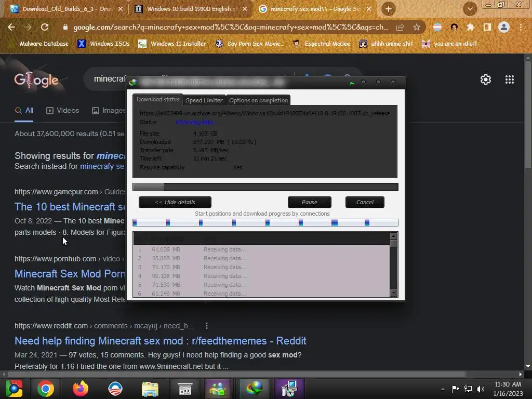Cancel the download in progress
This screenshot has width=532, height=399.
tap(365, 202)
